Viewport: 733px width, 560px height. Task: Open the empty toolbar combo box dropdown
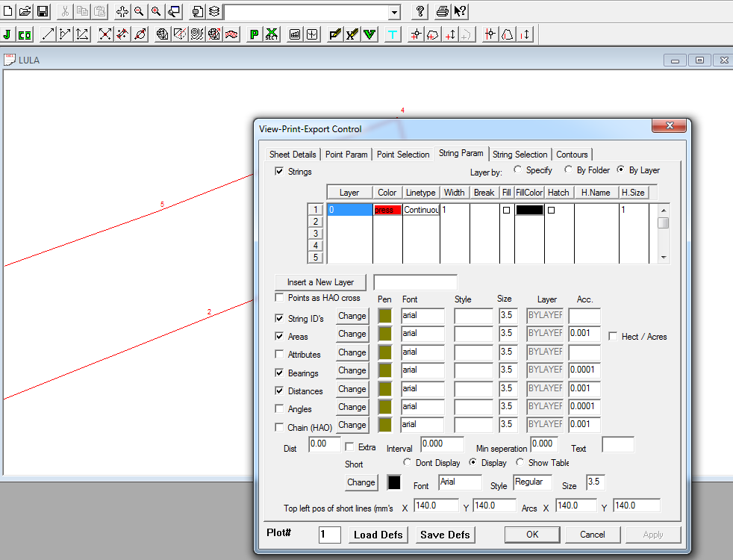pyautogui.click(x=395, y=11)
